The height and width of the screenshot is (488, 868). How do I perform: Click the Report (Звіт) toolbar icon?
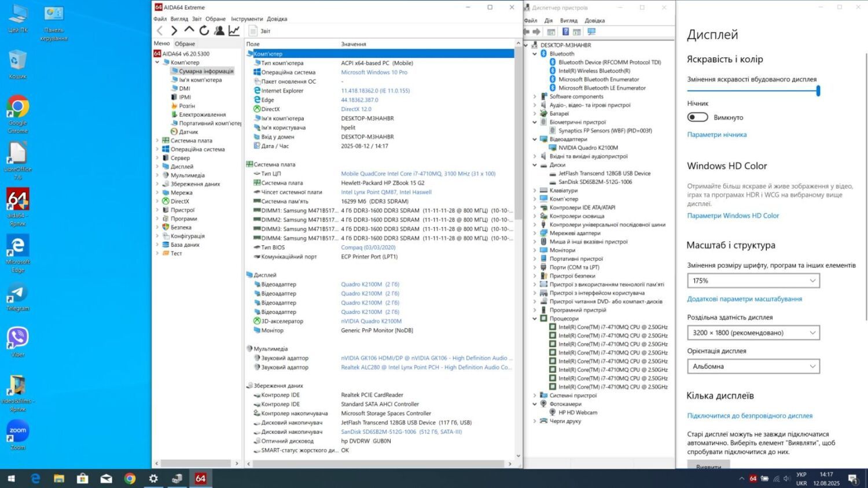(x=253, y=31)
